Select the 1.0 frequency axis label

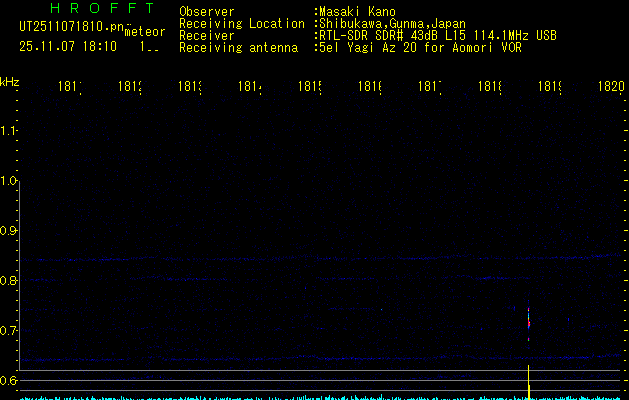point(10,181)
